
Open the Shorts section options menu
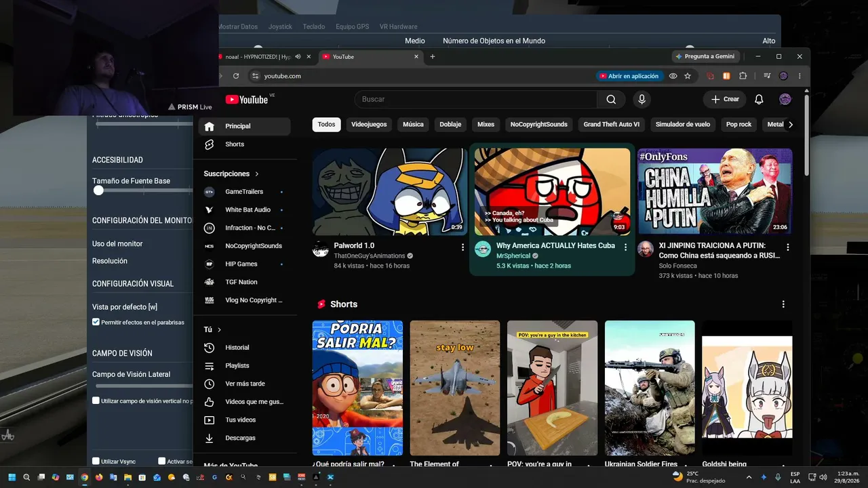(x=783, y=304)
